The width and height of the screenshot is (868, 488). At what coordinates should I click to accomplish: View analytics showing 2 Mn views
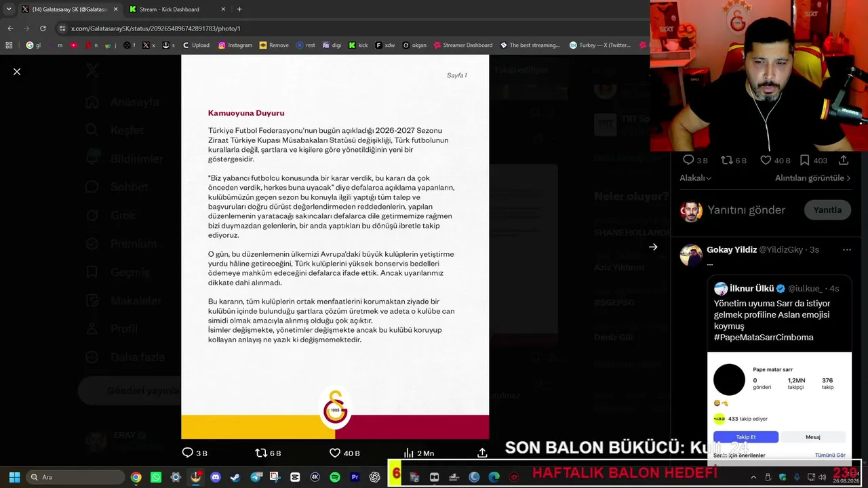(419, 453)
